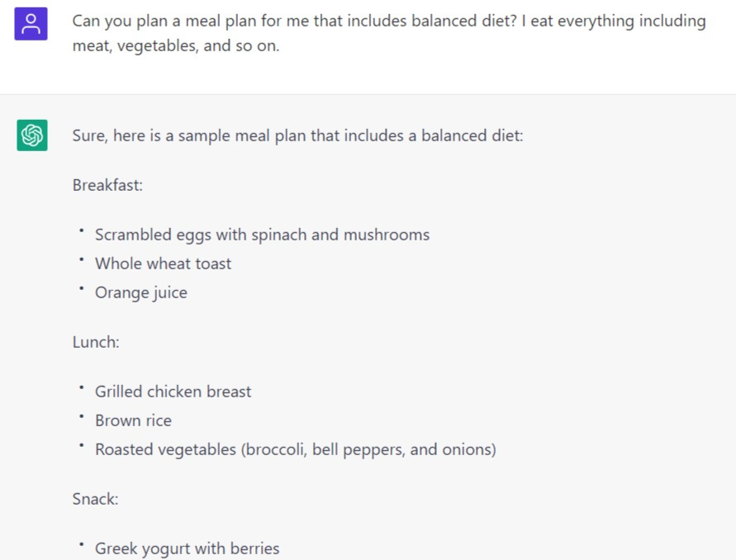Click the "Orange juice" list item

140,292
